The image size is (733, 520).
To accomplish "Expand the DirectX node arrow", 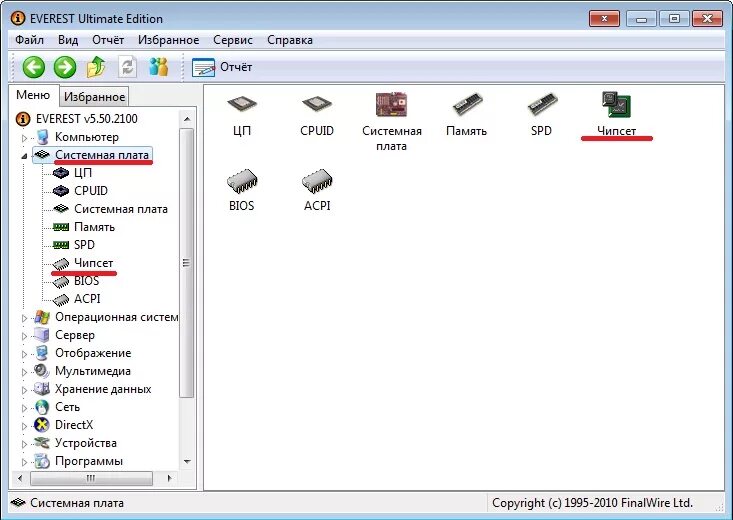I will [x=25, y=426].
